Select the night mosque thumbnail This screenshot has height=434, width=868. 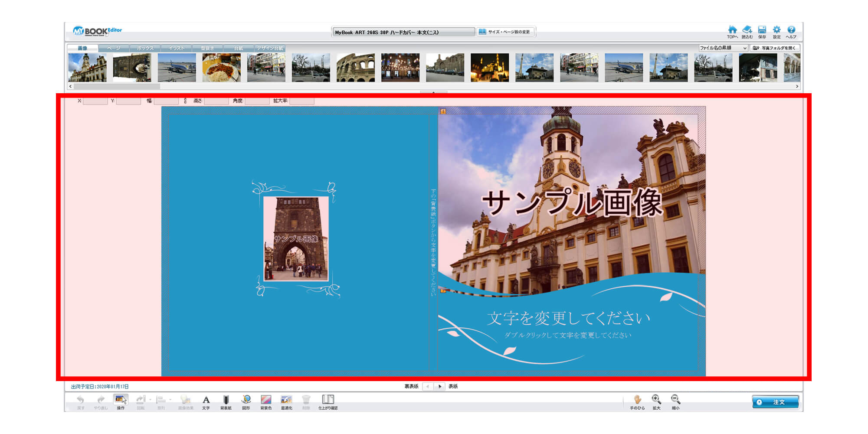[490, 68]
